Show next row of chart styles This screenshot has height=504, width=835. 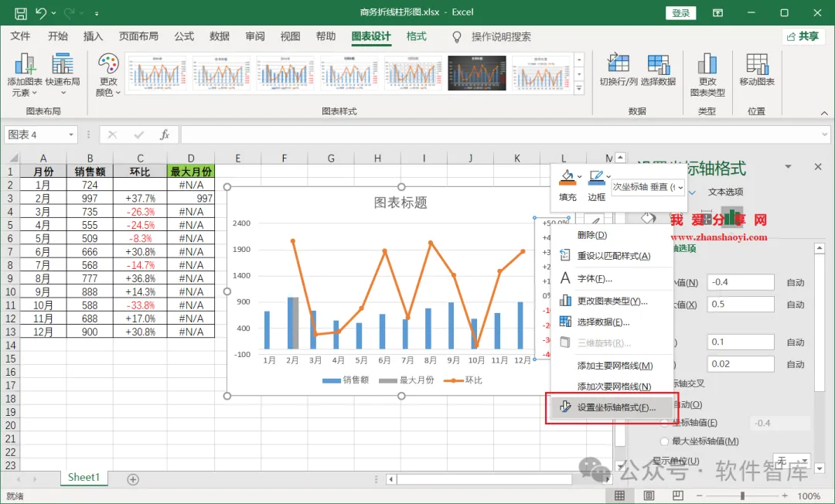pos(579,73)
